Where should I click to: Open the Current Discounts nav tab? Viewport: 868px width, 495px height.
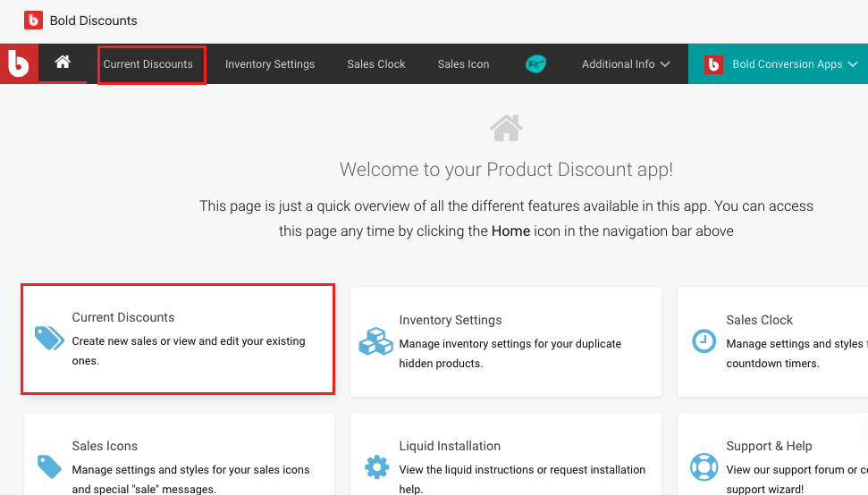147,64
